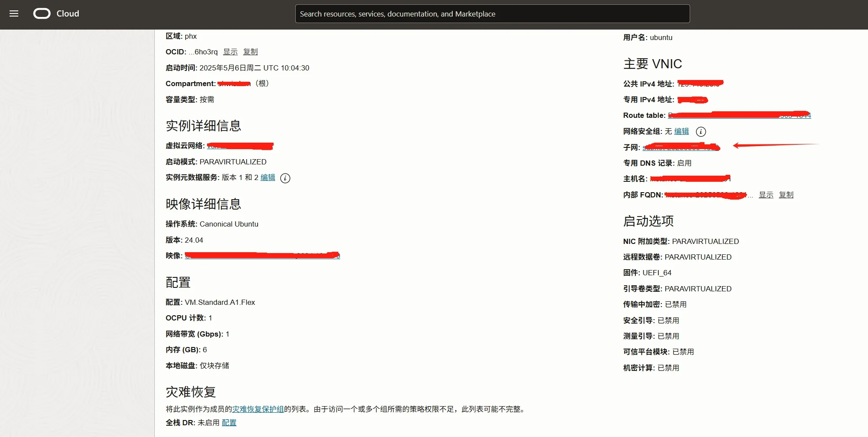This screenshot has width=868, height=437.
Task: Click the 配置 section heading
Action: click(178, 282)
